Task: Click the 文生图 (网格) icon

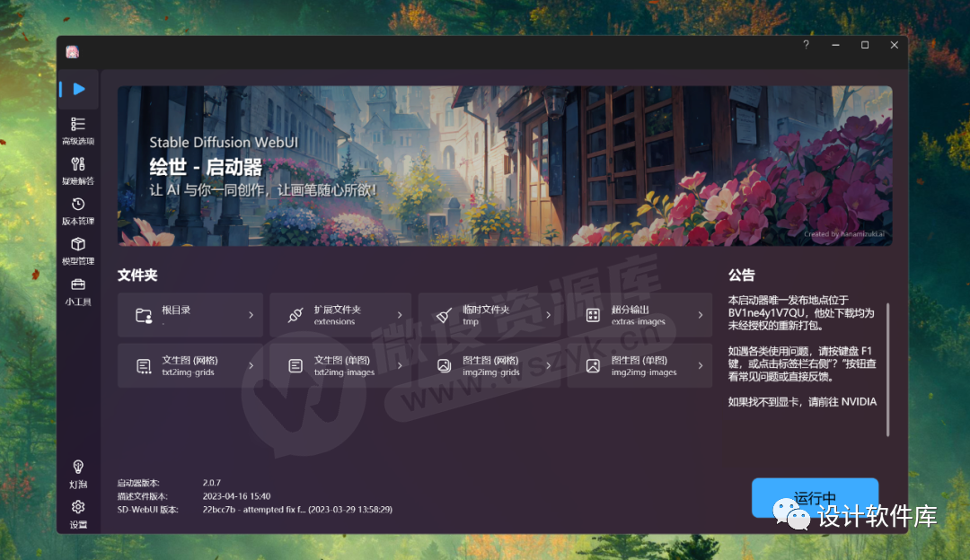Action: point(144,366)
